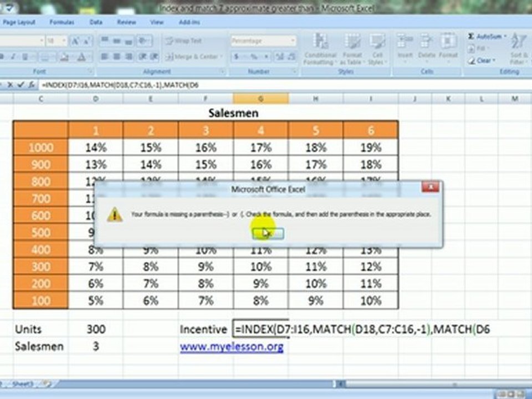Screen dimensions: 532x399
Task: Cancel formula entry with the X icon
Action: (x=10, y=85)
